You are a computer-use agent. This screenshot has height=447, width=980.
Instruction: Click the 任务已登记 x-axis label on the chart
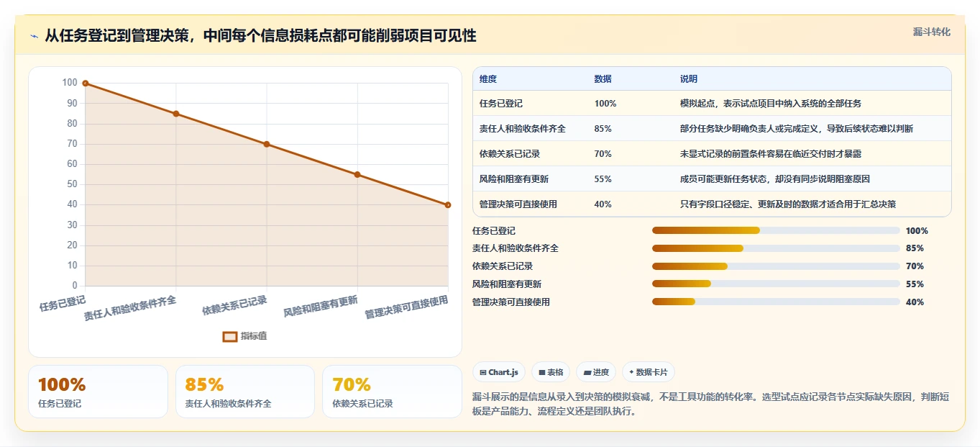tap(63, 304)
